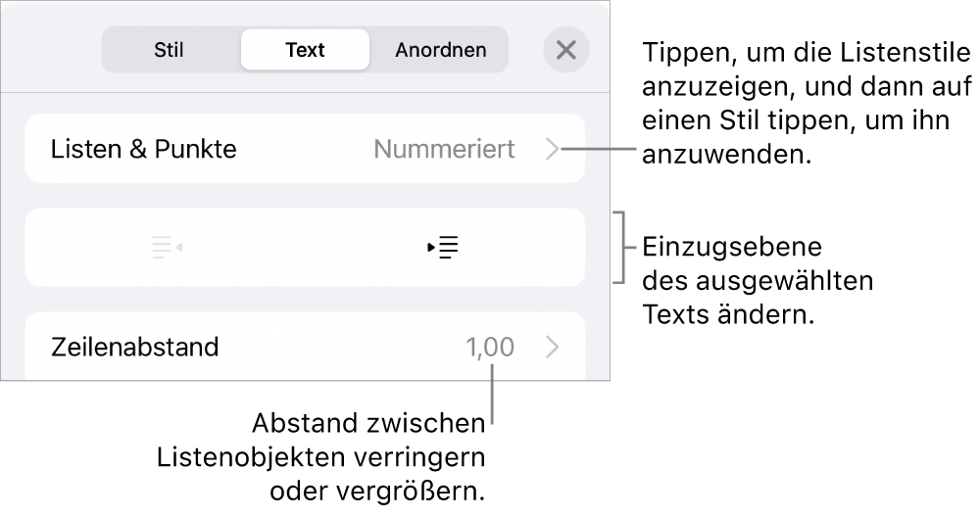
Task: Open the Listen & Punkte label
Action: click(144, 150)
